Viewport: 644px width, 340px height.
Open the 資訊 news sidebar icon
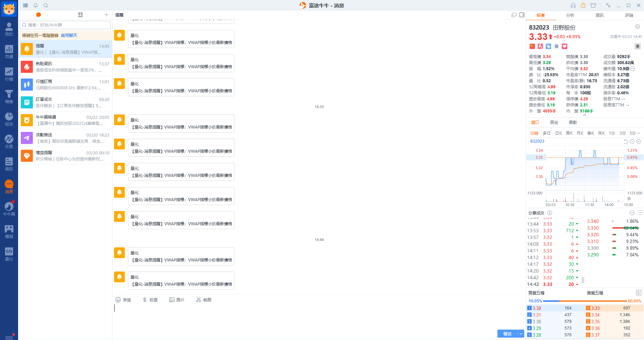(x=9, y=164)
